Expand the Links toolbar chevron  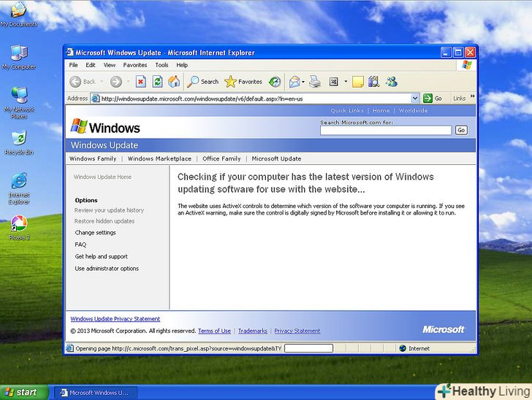point(472,96)
